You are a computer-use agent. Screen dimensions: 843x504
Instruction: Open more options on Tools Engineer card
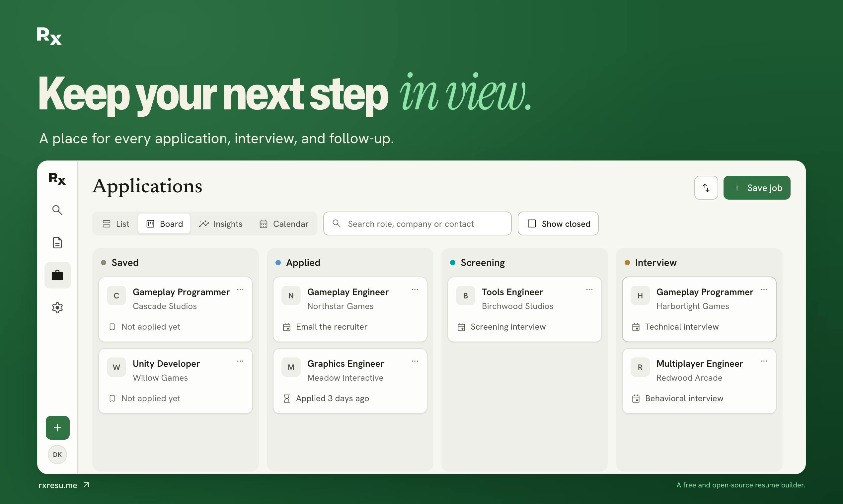(x=589, y=289)
